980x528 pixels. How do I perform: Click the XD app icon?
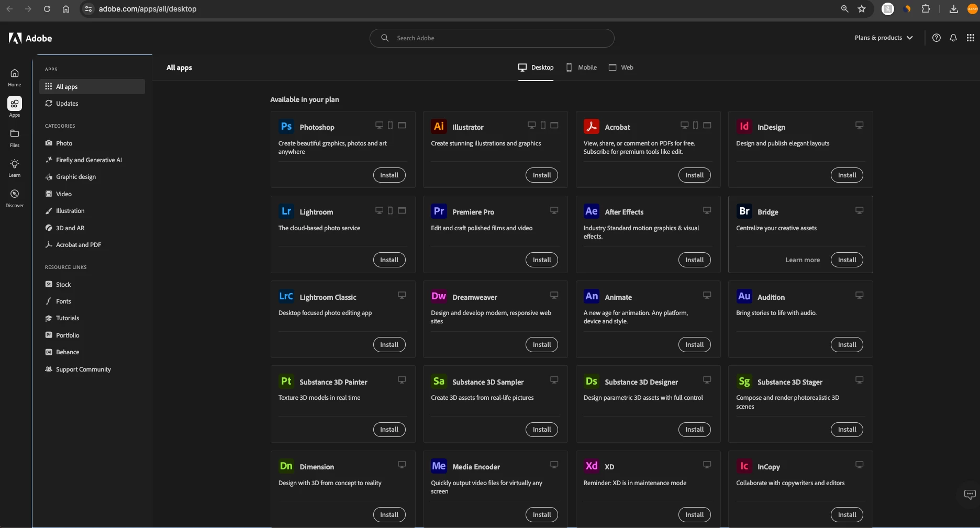(x=591, y=466)
